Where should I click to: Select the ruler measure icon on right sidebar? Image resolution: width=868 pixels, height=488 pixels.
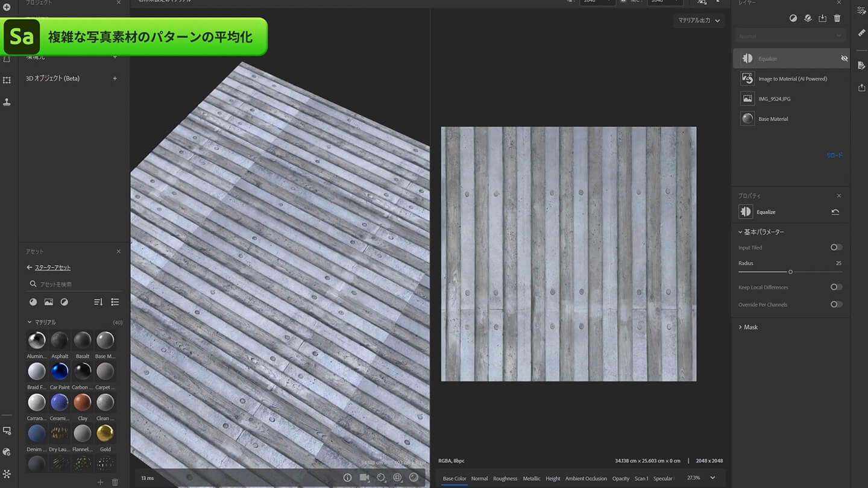pos(862,33)
